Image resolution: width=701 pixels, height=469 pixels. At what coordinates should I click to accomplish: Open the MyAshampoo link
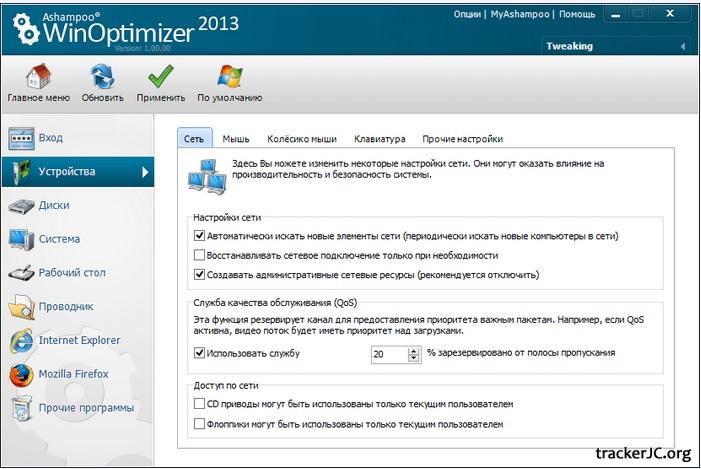[x=520, y=14]
